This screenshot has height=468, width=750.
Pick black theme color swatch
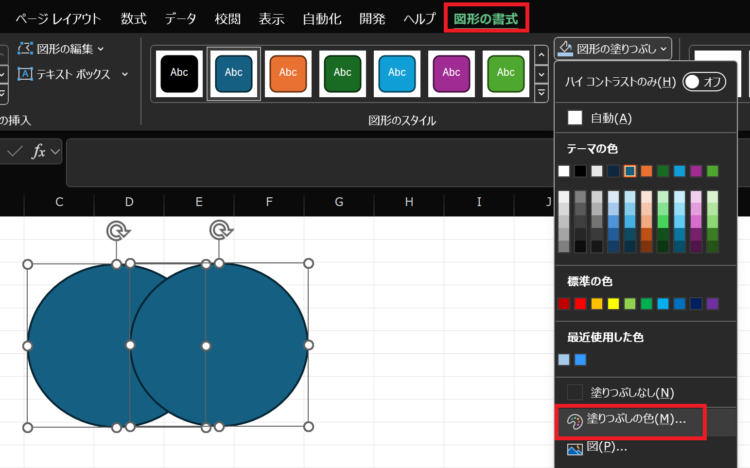[580, 171]
